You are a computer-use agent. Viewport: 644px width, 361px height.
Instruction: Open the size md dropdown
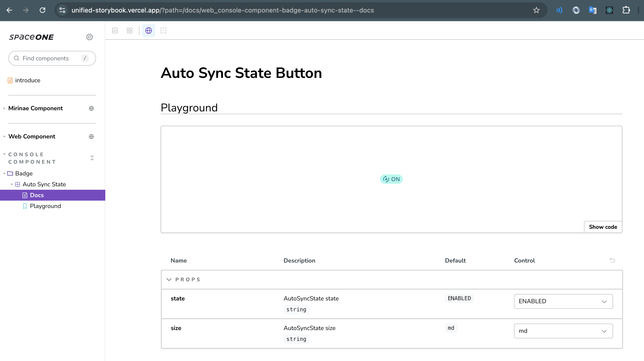tap(563, 331)
